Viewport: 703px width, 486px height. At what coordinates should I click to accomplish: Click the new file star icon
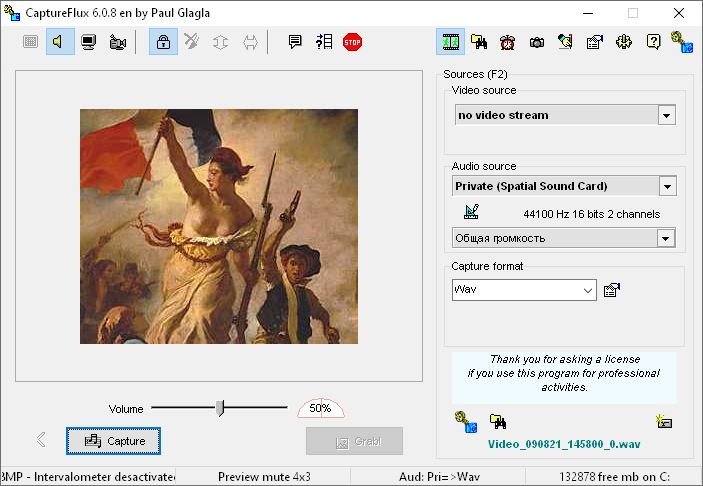(x=664, y=421)
